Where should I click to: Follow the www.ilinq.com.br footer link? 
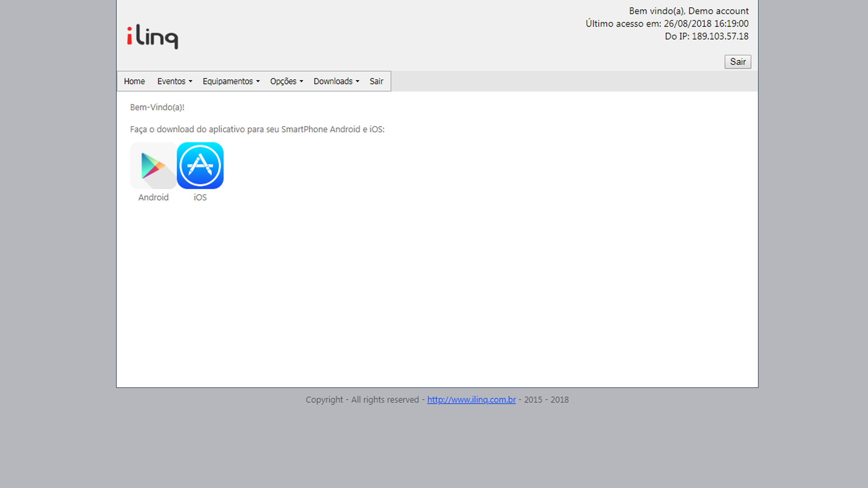coord(471,400)
